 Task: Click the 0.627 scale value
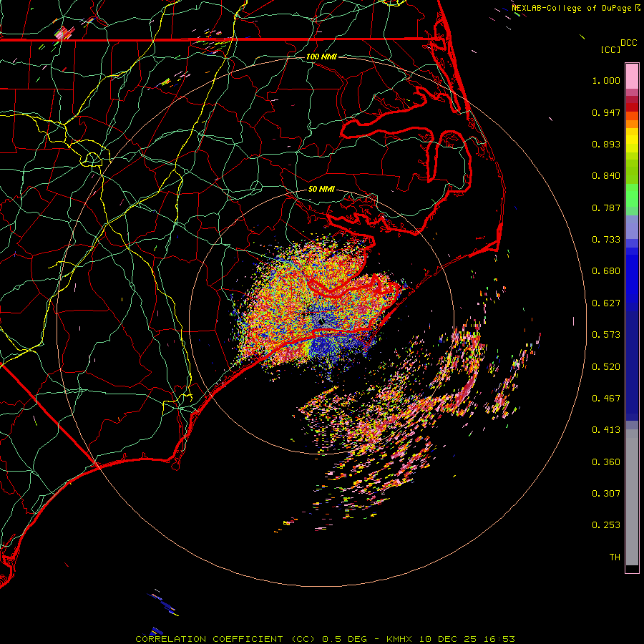pos(606,303)
